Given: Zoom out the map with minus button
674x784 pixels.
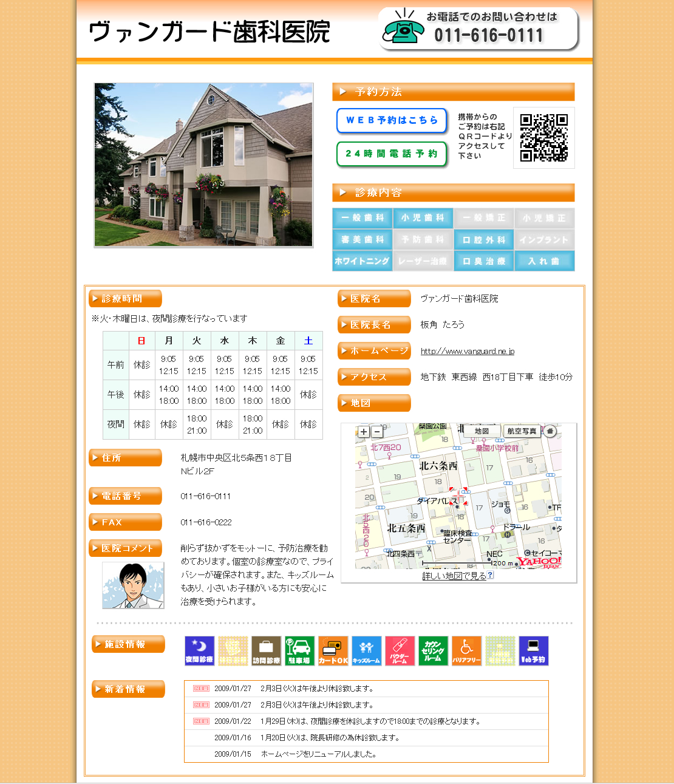Looking at the screenshot, I should point(377,432).
